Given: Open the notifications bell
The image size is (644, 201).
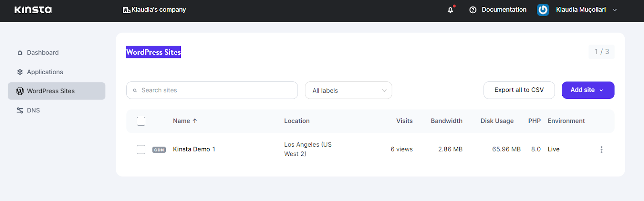Looking at the screenshot, I should pos(450,10).
